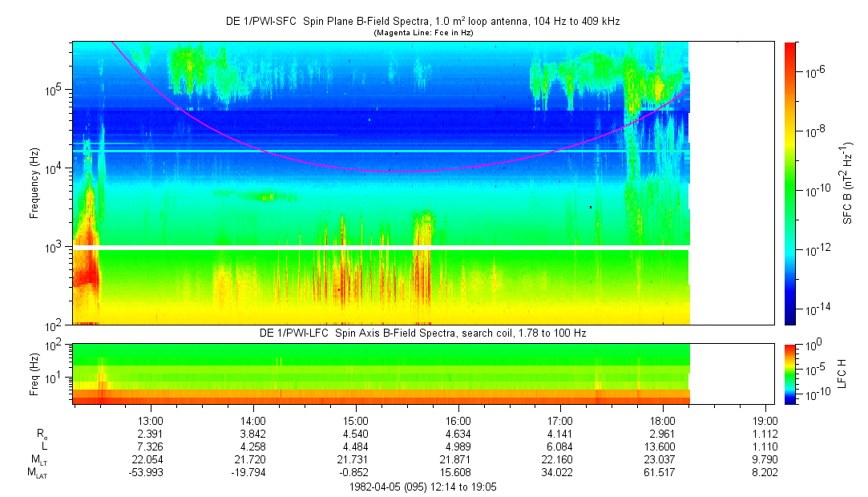Click the SFC B color scale bar

789,183
